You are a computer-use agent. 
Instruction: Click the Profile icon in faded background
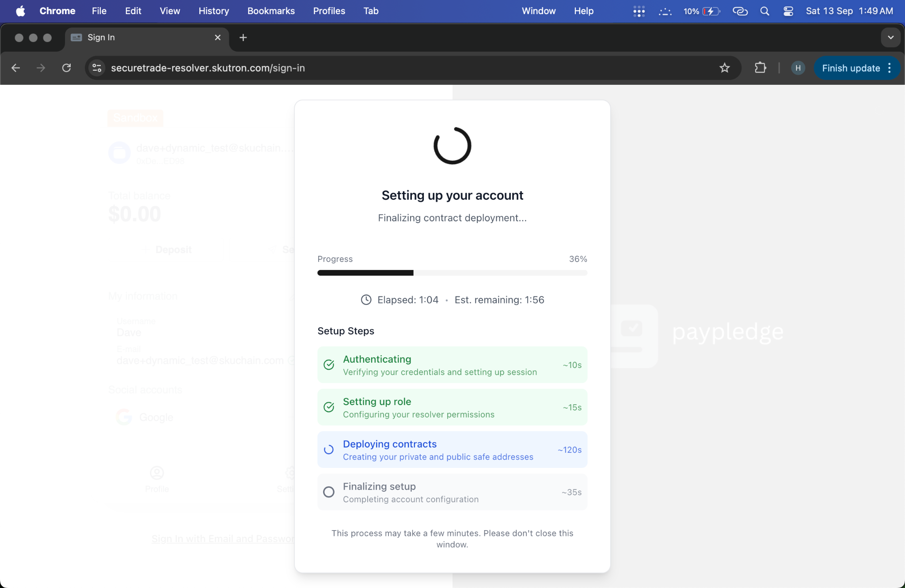coord(157,473)
